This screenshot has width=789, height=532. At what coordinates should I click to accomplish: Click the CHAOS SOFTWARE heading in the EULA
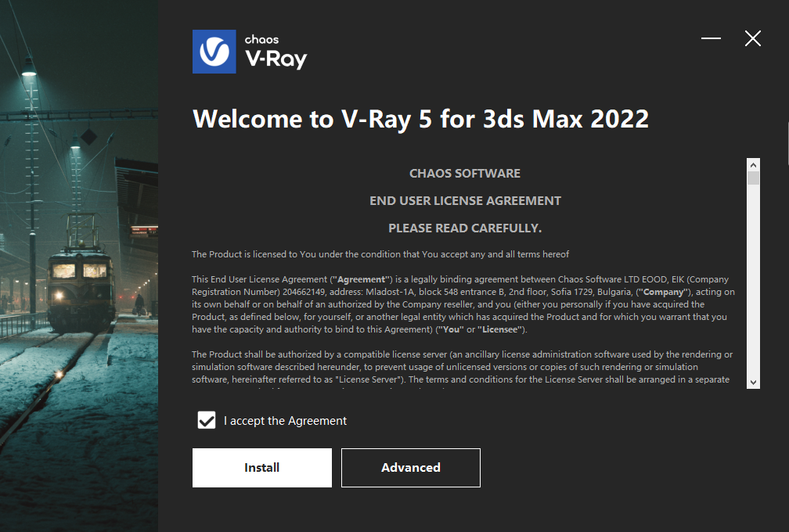tap(465, 173)
